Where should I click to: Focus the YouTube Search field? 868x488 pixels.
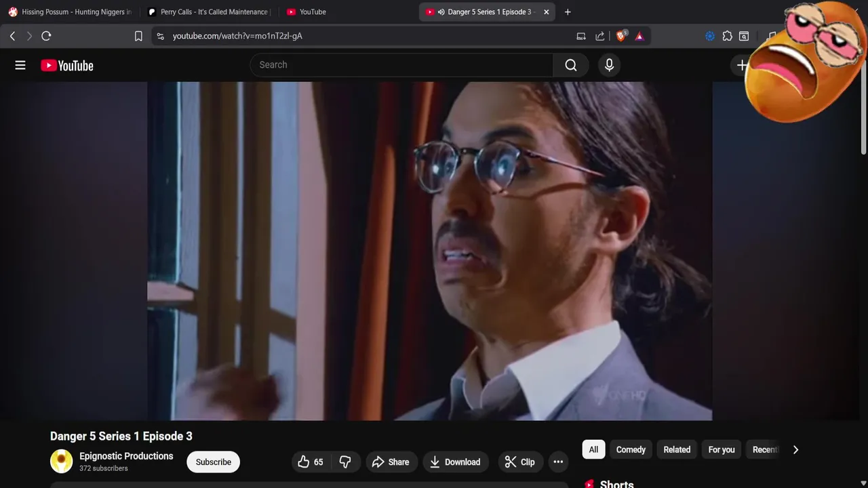coord(401,65)
